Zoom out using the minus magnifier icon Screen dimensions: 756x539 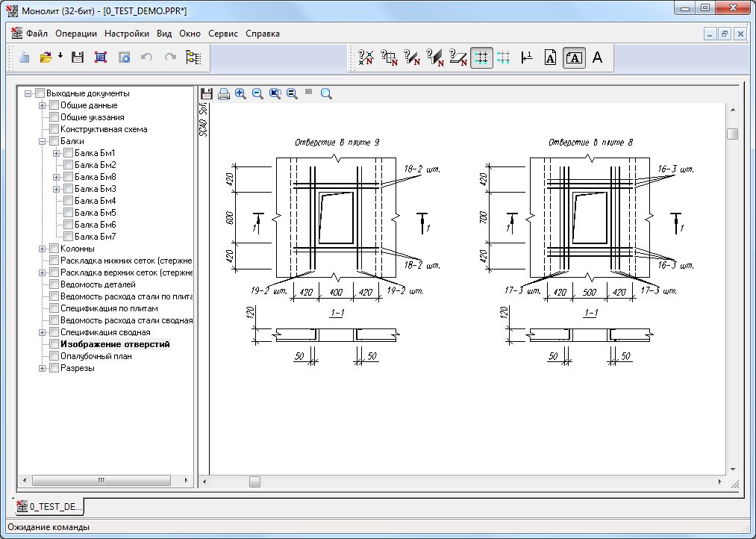pos(257,93)
